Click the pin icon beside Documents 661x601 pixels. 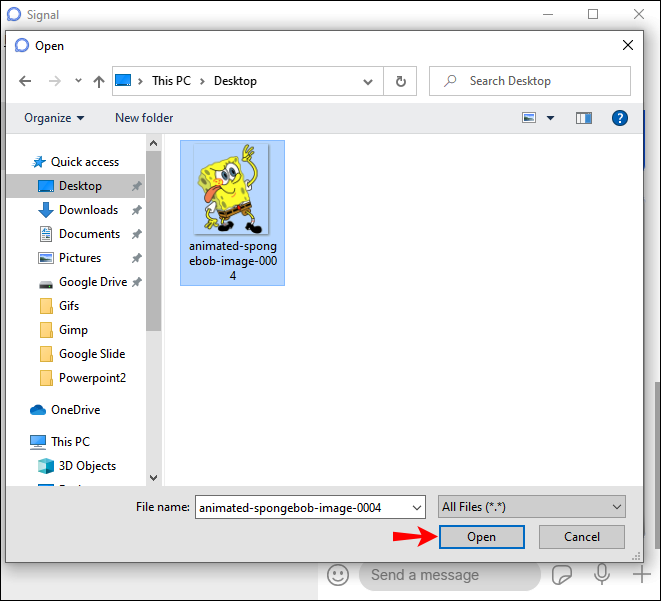point(136,234)
